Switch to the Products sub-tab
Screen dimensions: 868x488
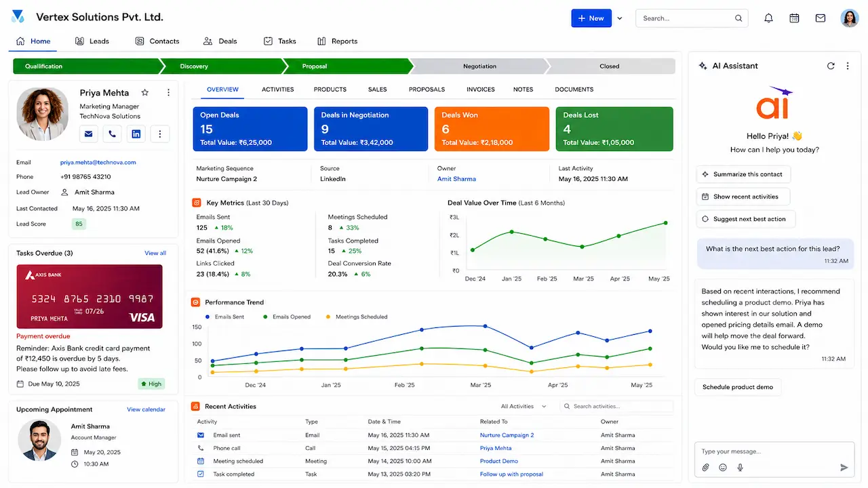(x=330, y=89)
